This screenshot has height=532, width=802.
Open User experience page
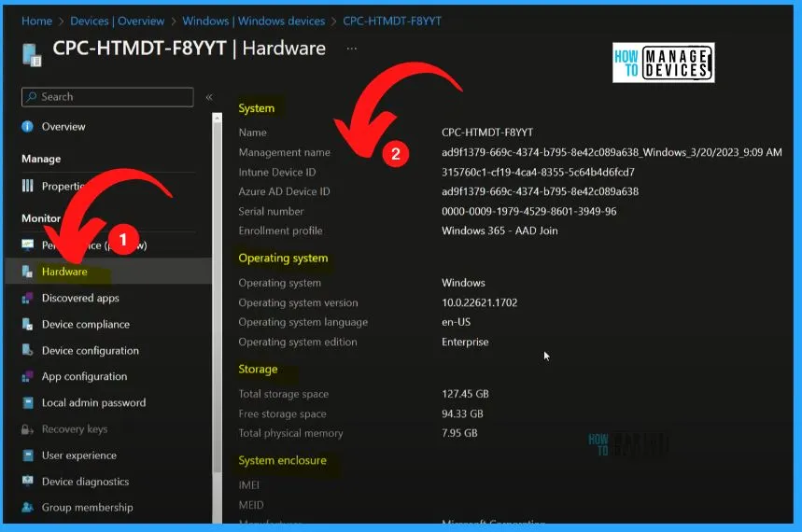click(79, 455)
